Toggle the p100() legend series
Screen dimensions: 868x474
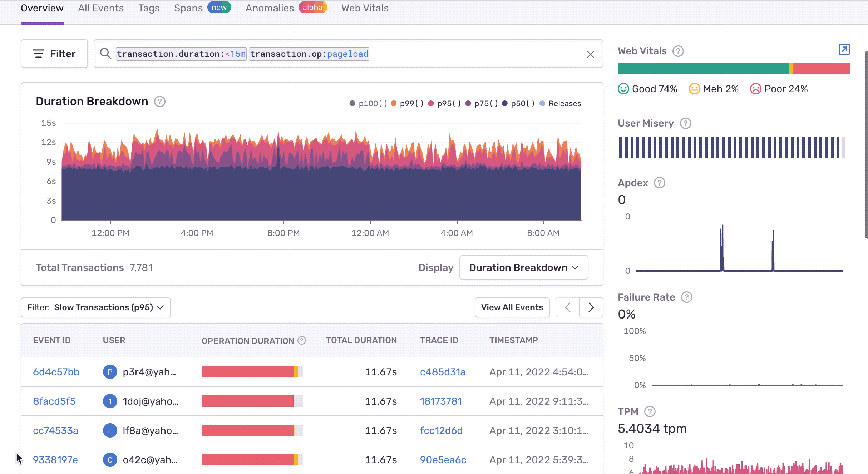point(369,104)
